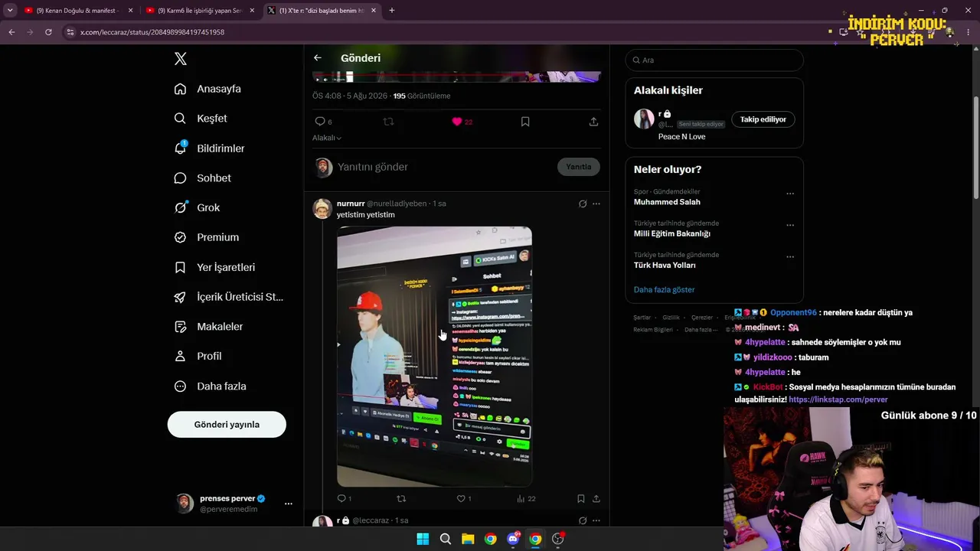Viewport: 980px width, 551px height.
Task: Click the Yanıtla button
Action: pyautogui.click(x=579, y=167)
